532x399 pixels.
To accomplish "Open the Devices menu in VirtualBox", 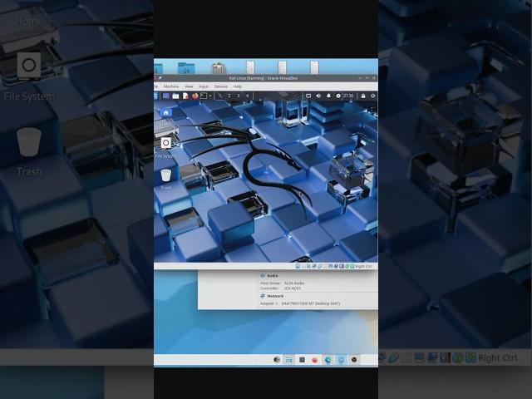I will pos(221,86).
